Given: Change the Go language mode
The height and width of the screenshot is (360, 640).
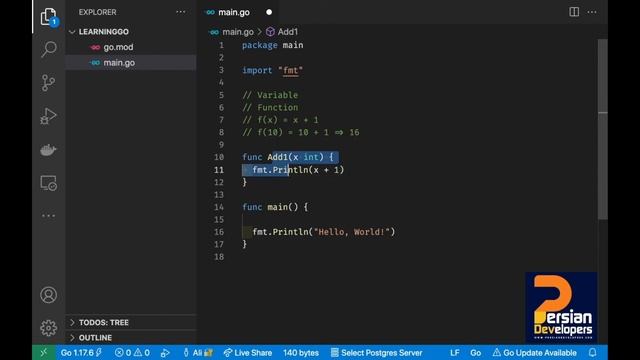Looking at the screenshot, I should (x=476, y=353).
